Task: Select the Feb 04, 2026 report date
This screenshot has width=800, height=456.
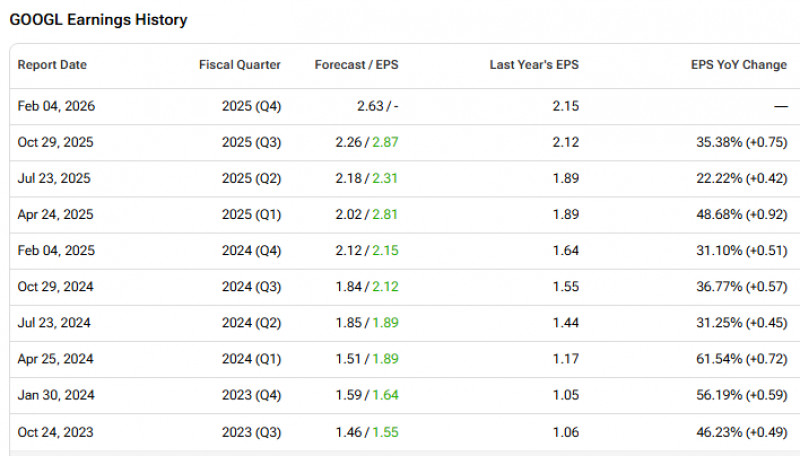Action: tap(56, 106)
